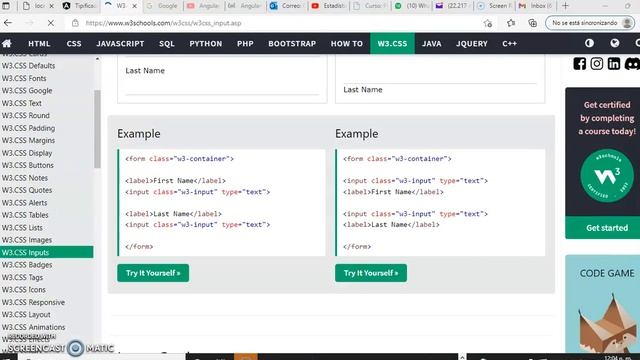Image resolution: width=640 pixels, height=360 pixels.
Task: Open W3.CSS Text sidebar link
Action: coord(22,103)
